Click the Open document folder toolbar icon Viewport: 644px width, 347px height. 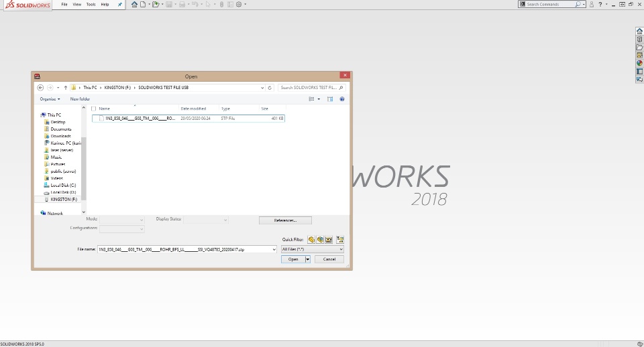(x=155, y=5)
